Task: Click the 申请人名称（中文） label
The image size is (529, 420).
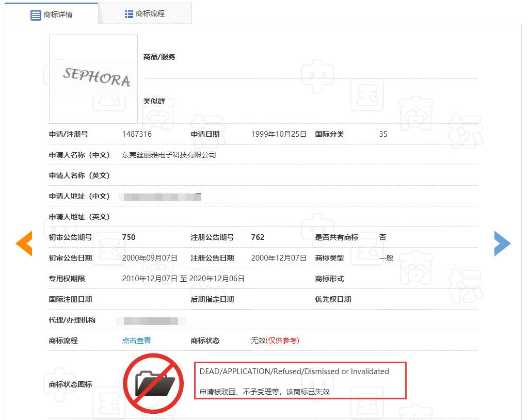Action: click(x=79, y=155)
